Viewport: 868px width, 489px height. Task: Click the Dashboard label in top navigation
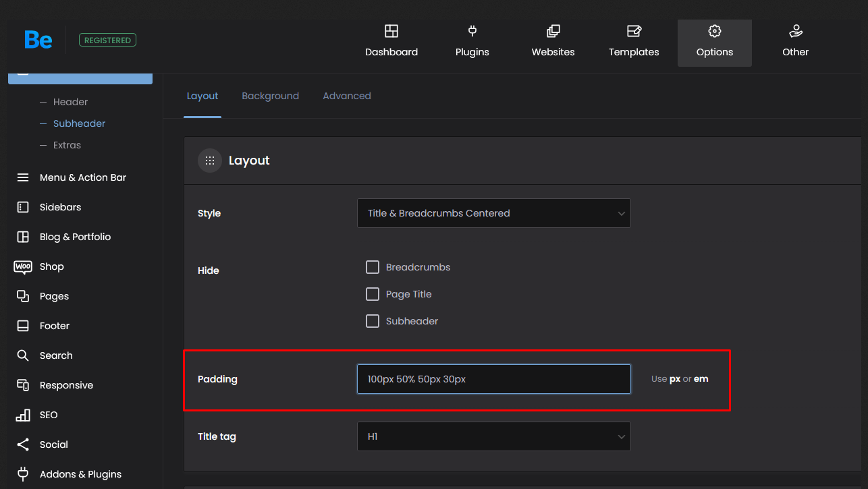(391, 52)
